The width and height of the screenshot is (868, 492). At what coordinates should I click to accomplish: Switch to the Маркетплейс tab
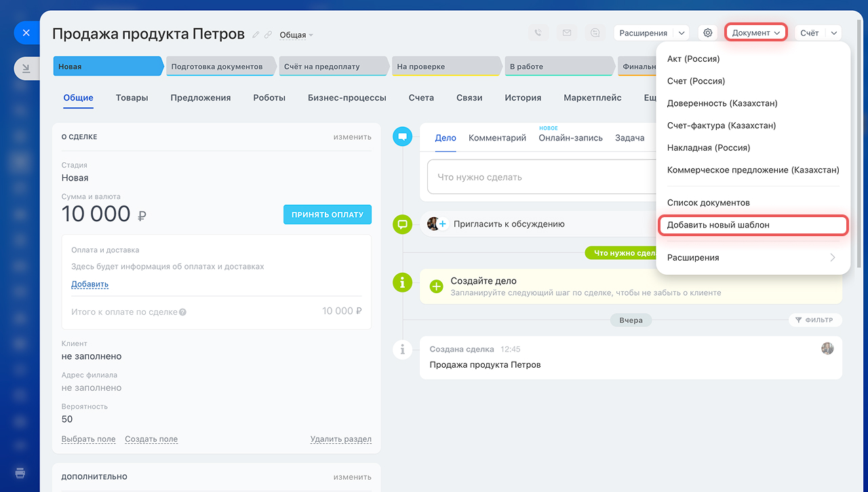click(593, 98)
